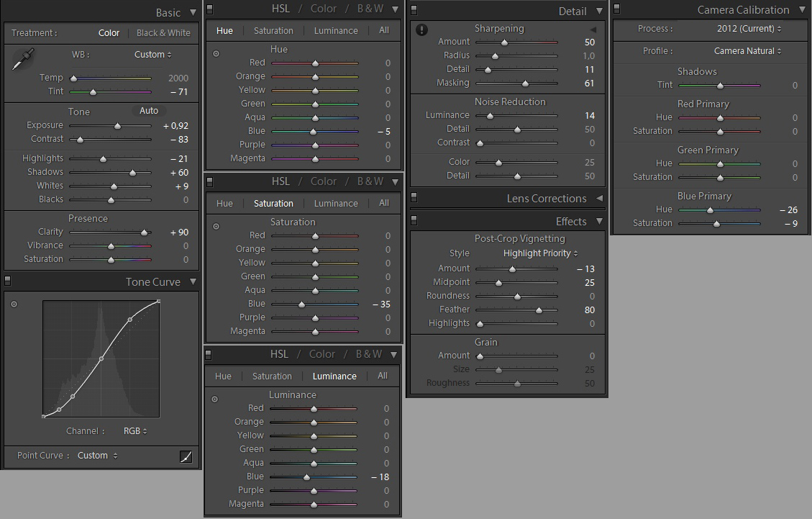812x519 pixels.
Task: Toggle the Detail panel on/off switch
Action: pos(414,10)
